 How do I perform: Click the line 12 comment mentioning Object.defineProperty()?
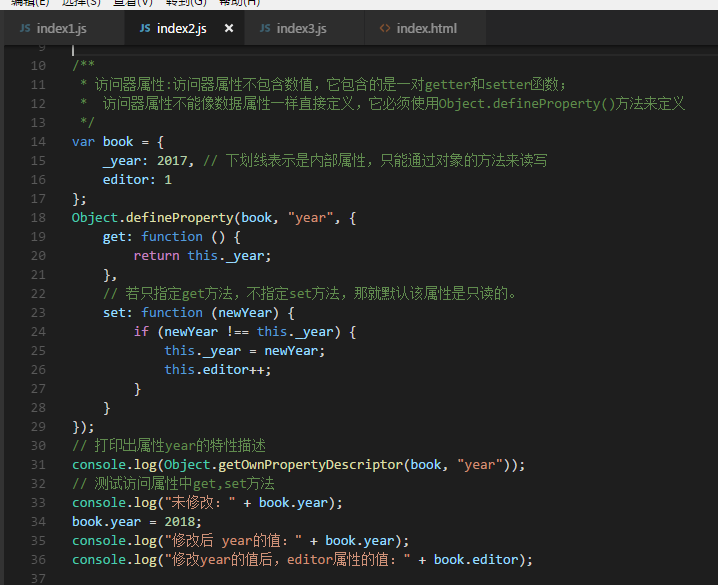[x=382, y=104]
